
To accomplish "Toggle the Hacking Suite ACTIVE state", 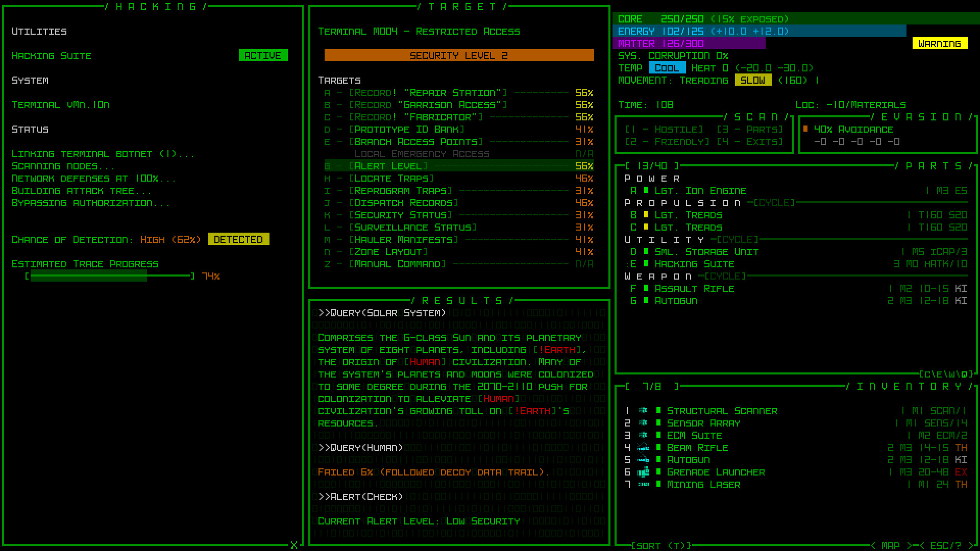I will 264,55.
